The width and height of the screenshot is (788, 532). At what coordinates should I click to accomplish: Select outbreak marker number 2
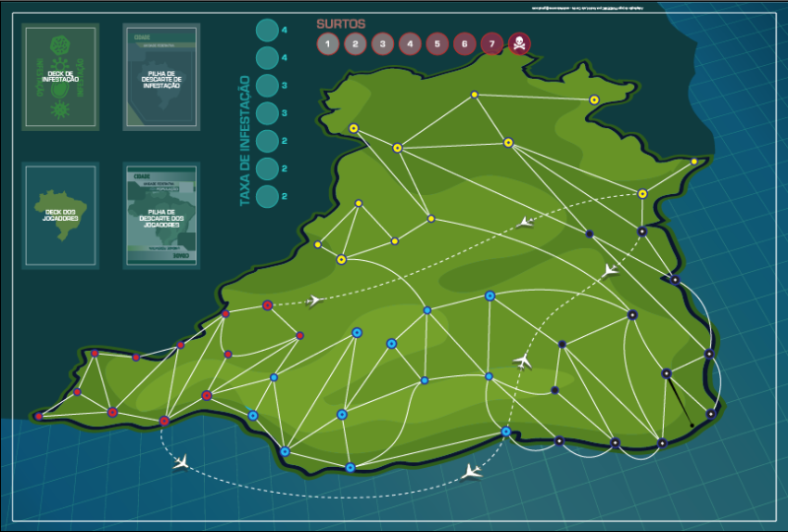point(356,43)
